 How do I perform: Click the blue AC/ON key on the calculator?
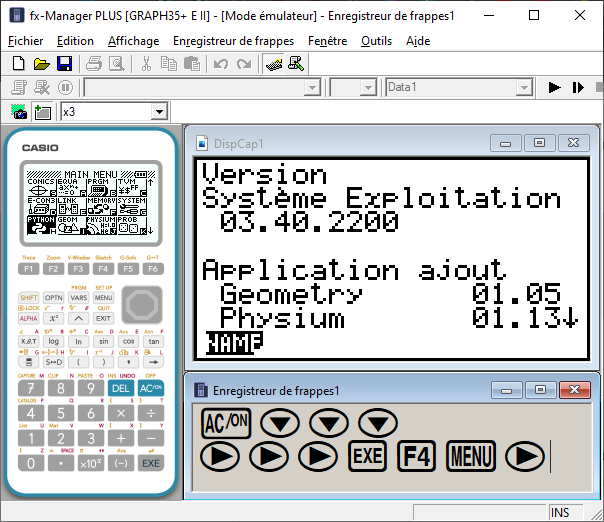[x=151, y=388]
